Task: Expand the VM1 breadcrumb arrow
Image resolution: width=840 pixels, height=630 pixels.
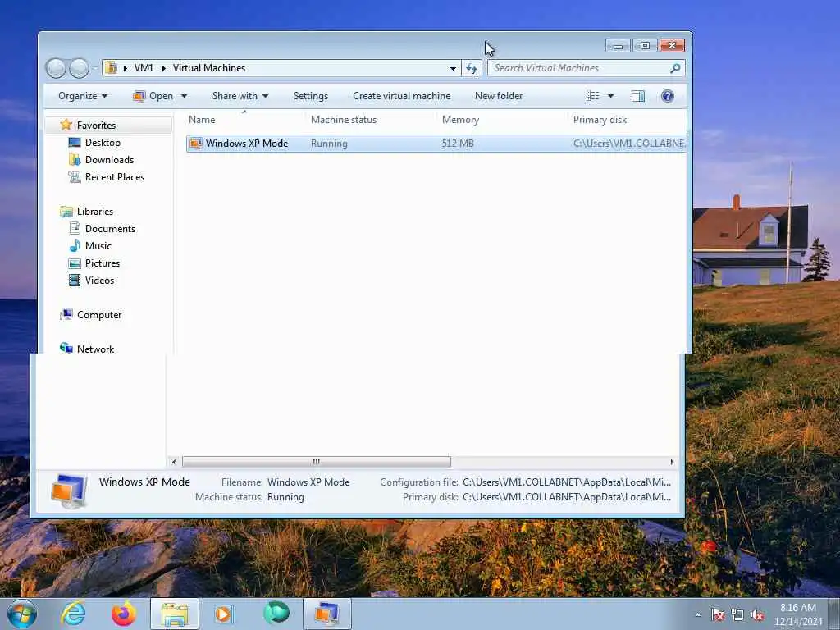Action: point(163,68)
